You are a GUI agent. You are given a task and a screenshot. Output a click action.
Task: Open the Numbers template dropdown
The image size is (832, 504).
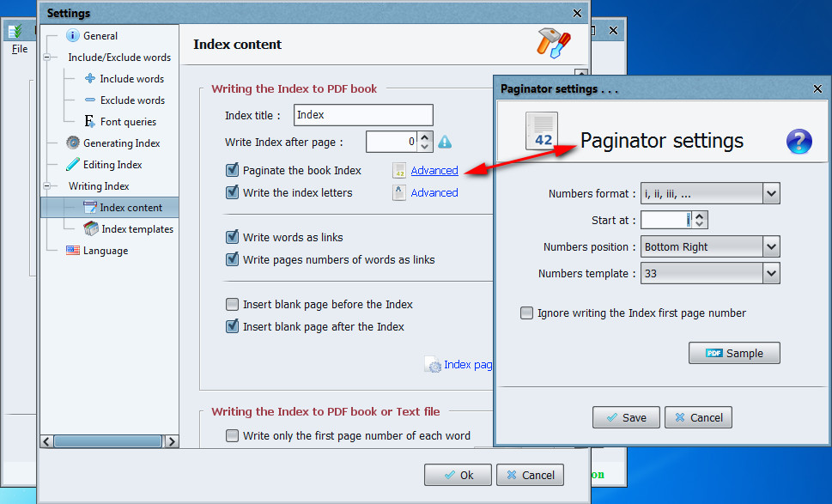pyautogui.click(x=710, y=273)
